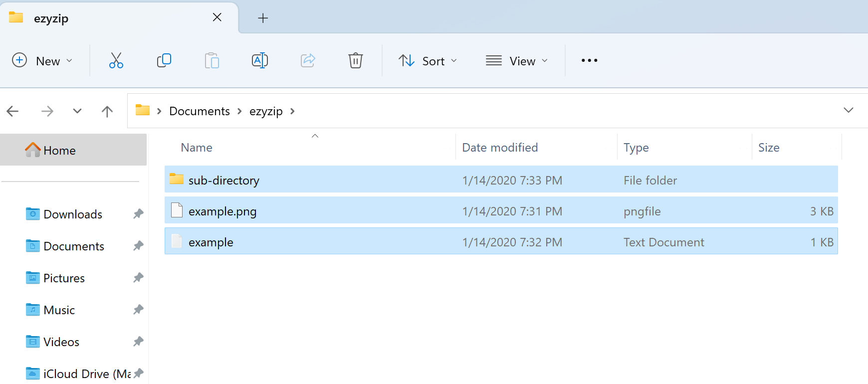Click the sub-directory folder icon
Screen dimensions: 868x384
(177, 179)
